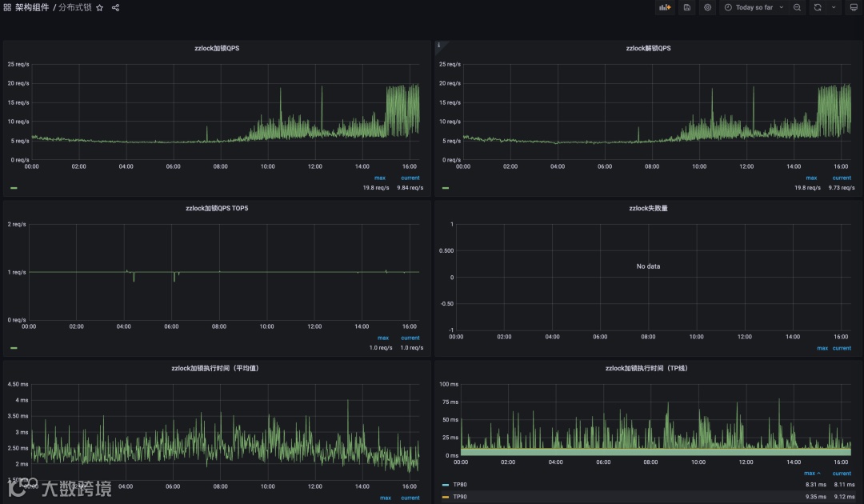The image size is (864, 504).
Task: Add a new panel to dashboard
Action: (665, 8)
